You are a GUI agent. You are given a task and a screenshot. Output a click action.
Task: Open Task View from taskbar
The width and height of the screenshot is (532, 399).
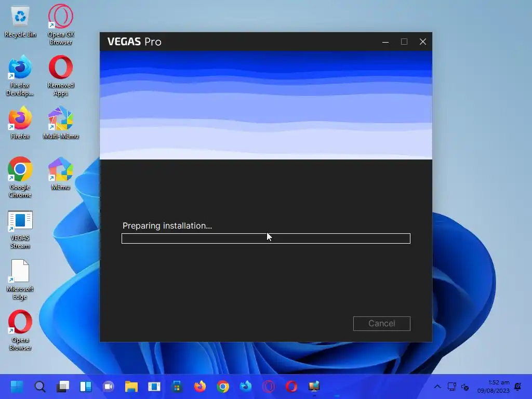(x=62, y=387)
